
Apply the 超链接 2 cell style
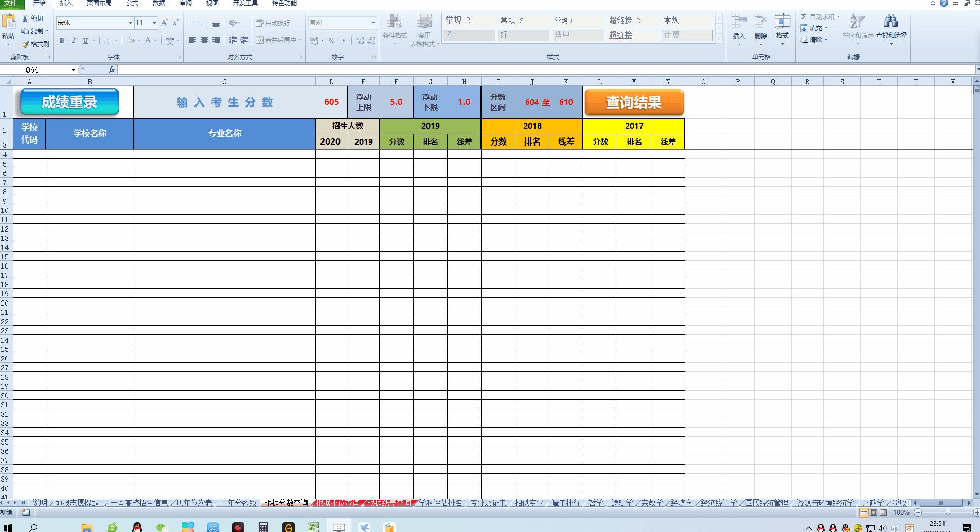point(625,21)
